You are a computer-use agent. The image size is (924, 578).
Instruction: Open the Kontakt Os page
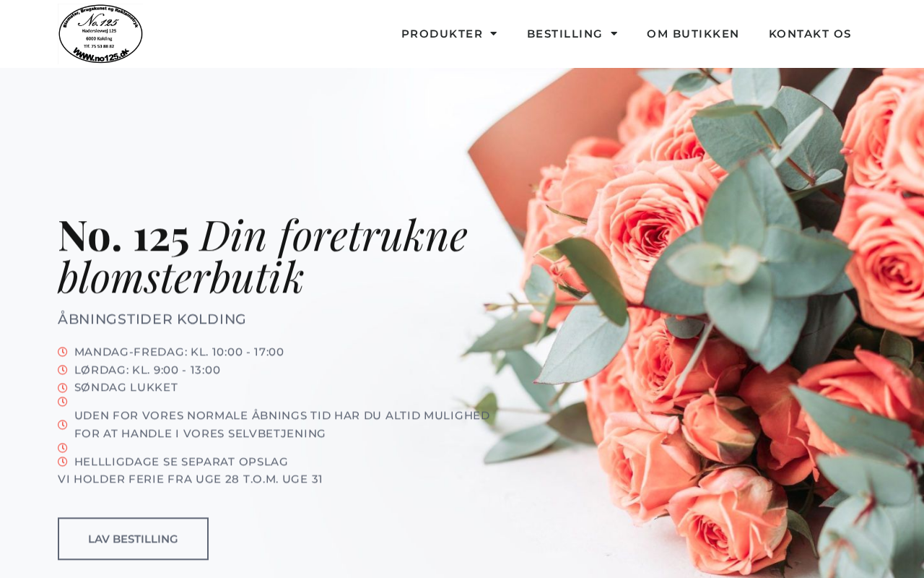810,34
